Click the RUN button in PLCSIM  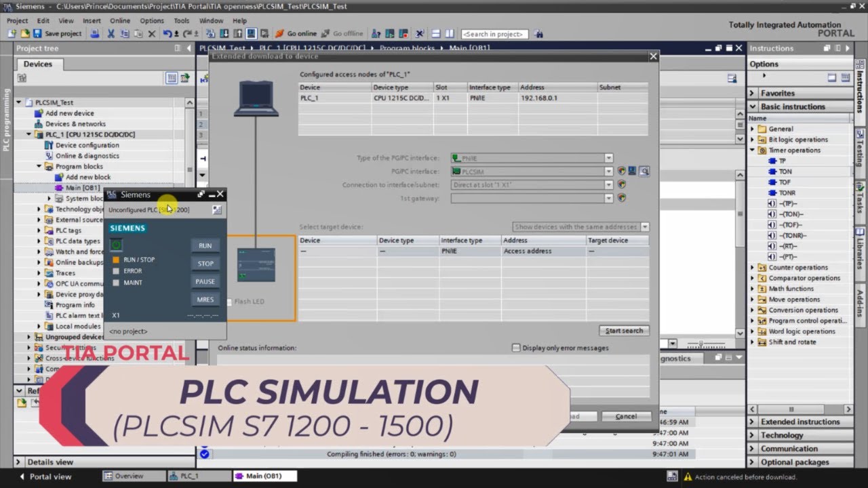point(205,245)
